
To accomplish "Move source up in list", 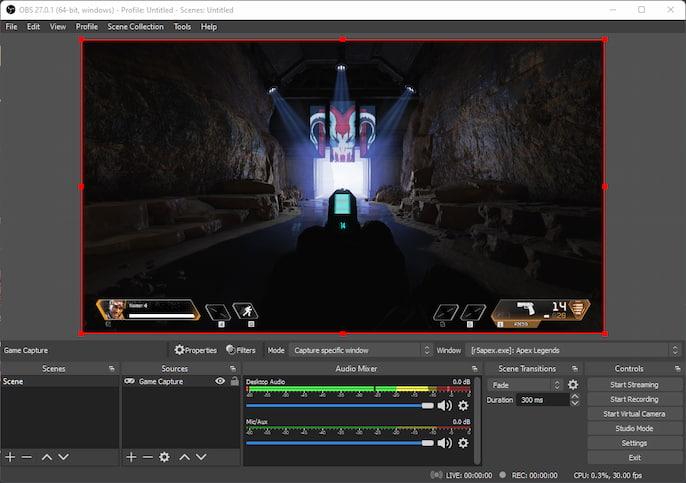I will 184,457.
